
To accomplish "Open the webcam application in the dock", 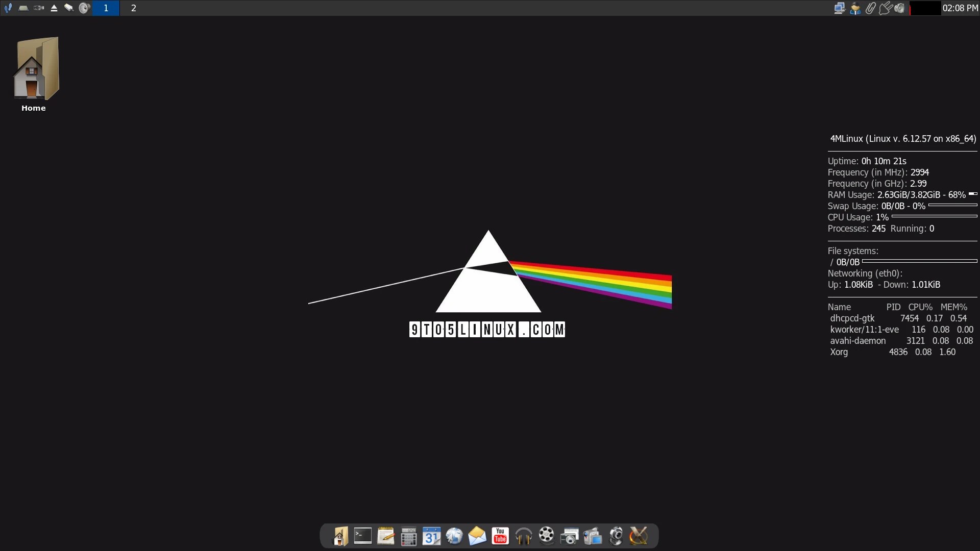I will tap(616, 536).
